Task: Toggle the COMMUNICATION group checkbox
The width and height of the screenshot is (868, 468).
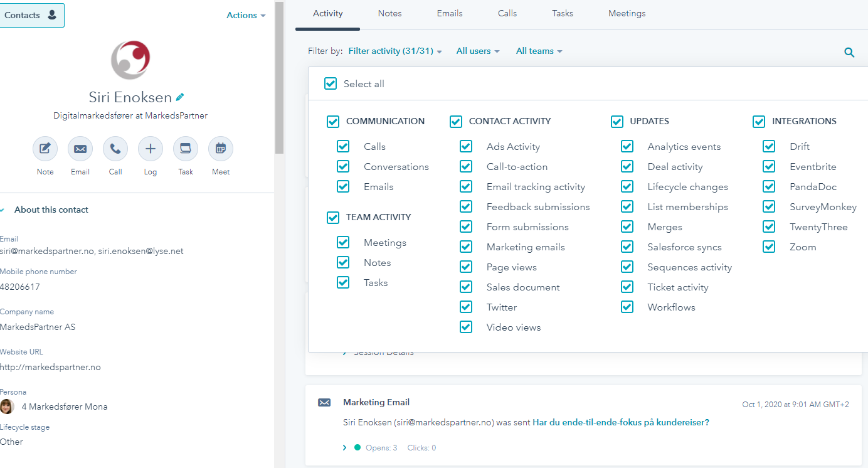Action: pyautogui.click(x=333, y=122)
